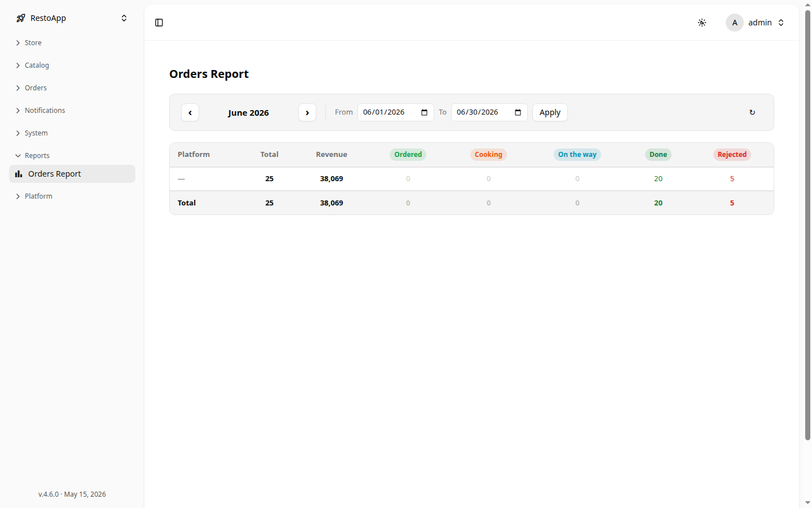The image size is (812, 508).
Task: Go to the next month
Action: point(307,112)
